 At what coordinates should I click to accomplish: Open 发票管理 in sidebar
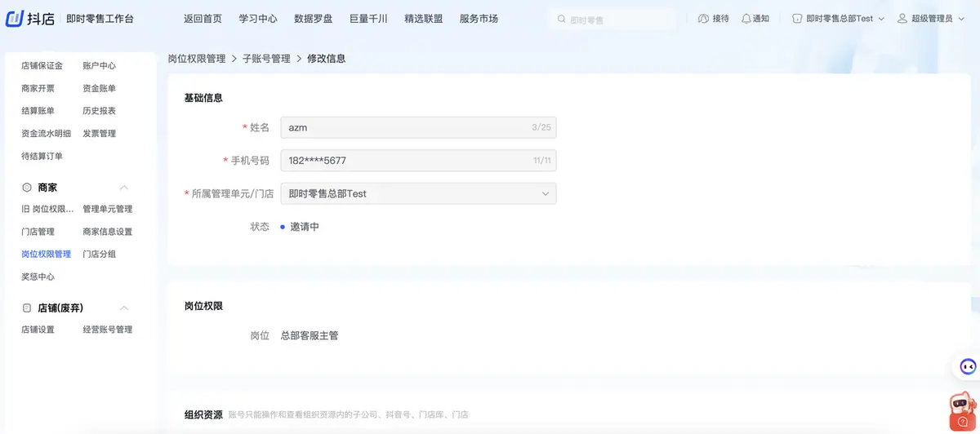coord(99,134)
